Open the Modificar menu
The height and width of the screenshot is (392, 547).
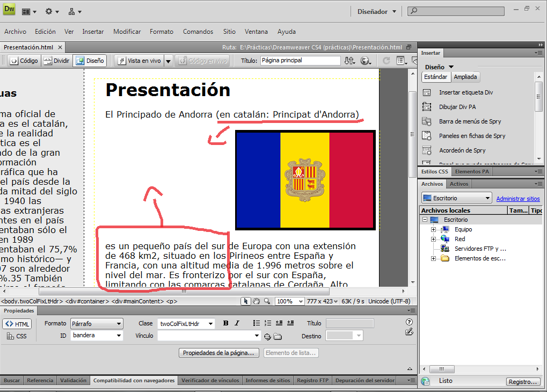click(x=127, y=32)
